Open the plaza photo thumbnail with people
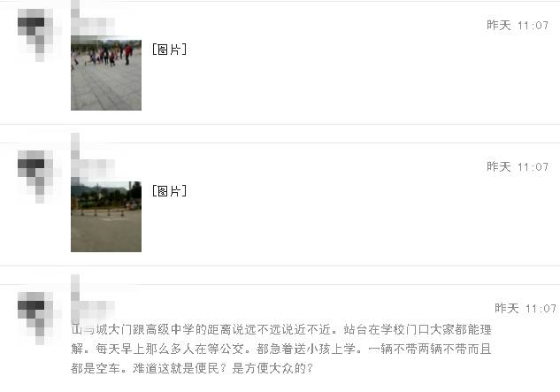 (x=106, y=75)
